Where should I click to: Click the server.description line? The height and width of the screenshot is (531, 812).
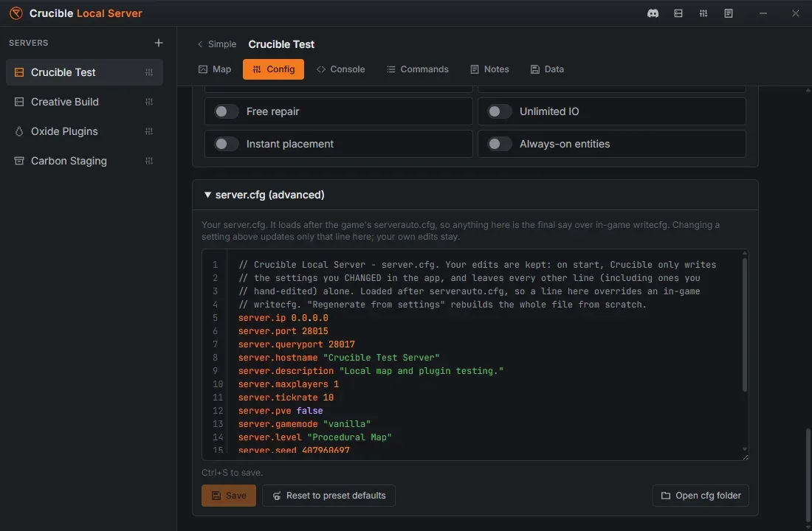[371, 371]
